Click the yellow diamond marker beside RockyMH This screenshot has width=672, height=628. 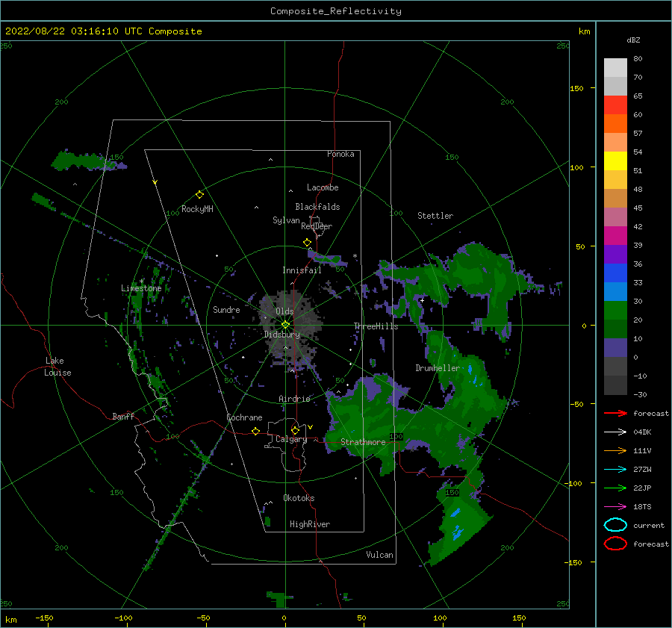[x=199, y=195]
